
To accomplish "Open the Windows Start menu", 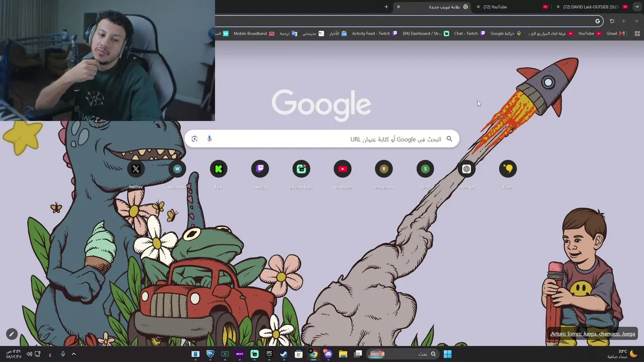I will click(447, 354).
